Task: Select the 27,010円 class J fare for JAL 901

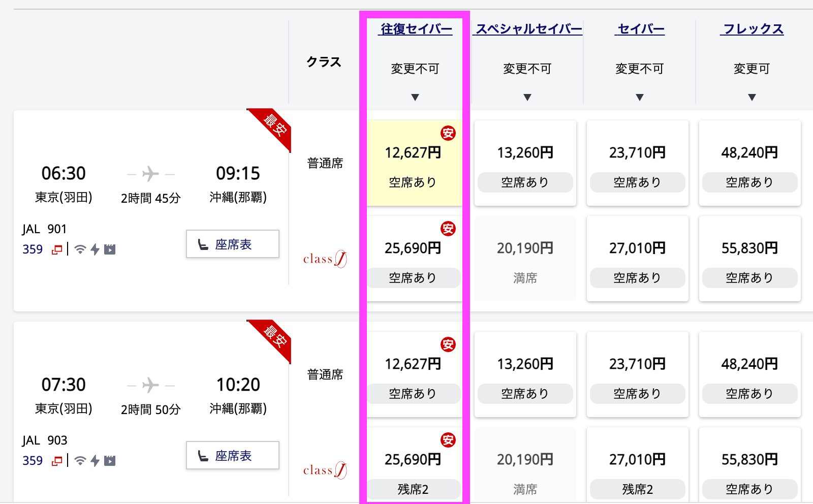Action: click(638, 259)
